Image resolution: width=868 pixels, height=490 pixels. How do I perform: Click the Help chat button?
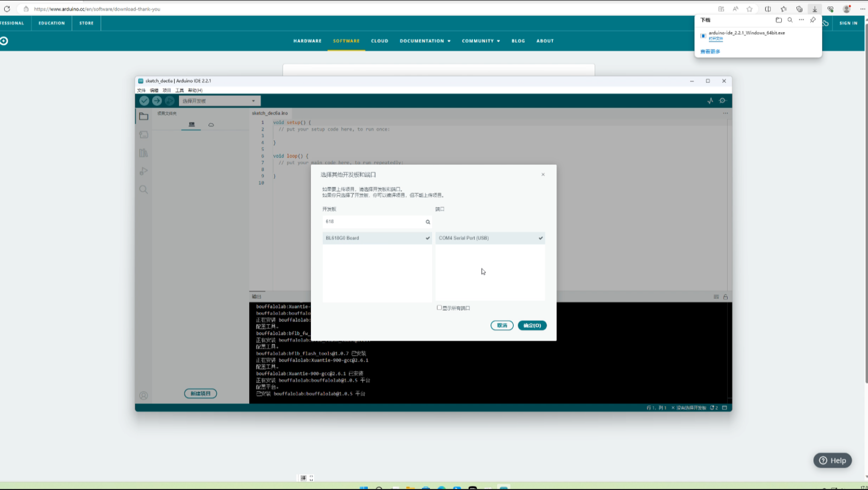click(832, 461)
